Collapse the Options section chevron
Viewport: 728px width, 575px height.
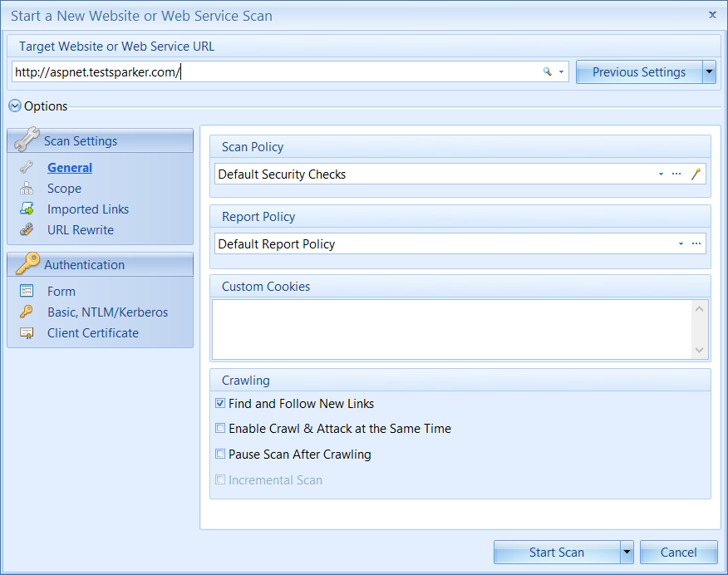14,106
